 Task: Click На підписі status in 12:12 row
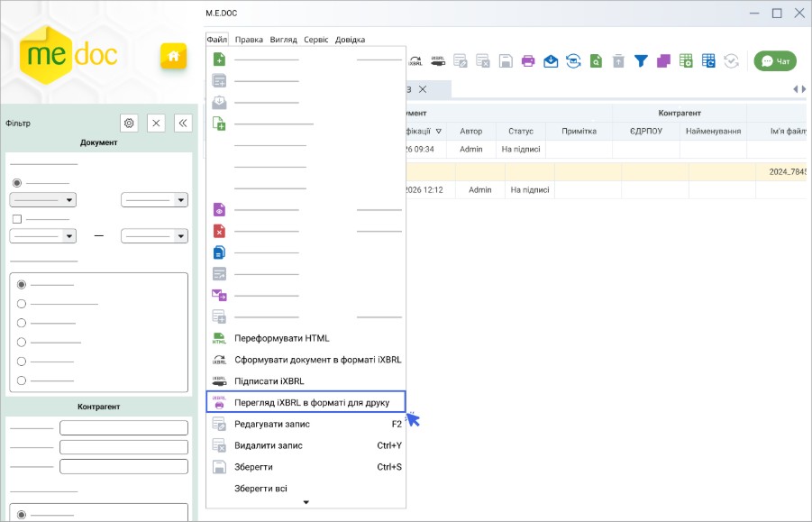coord(530,190)
